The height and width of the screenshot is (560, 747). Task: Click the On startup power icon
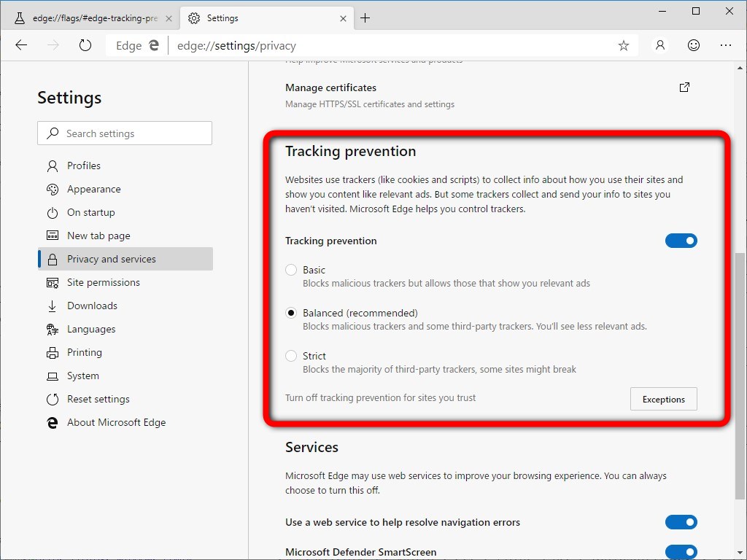click(51, 212)
